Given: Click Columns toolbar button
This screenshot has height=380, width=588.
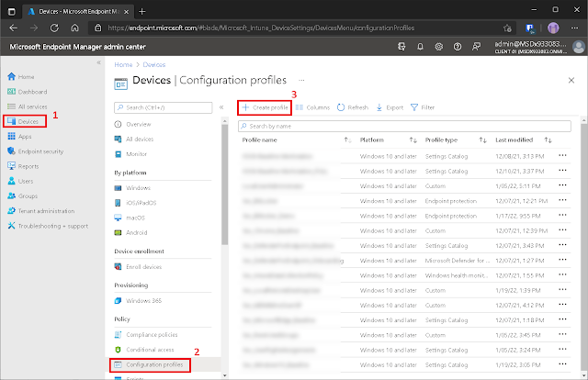Looking at the screenshot, I should point(312,107).
